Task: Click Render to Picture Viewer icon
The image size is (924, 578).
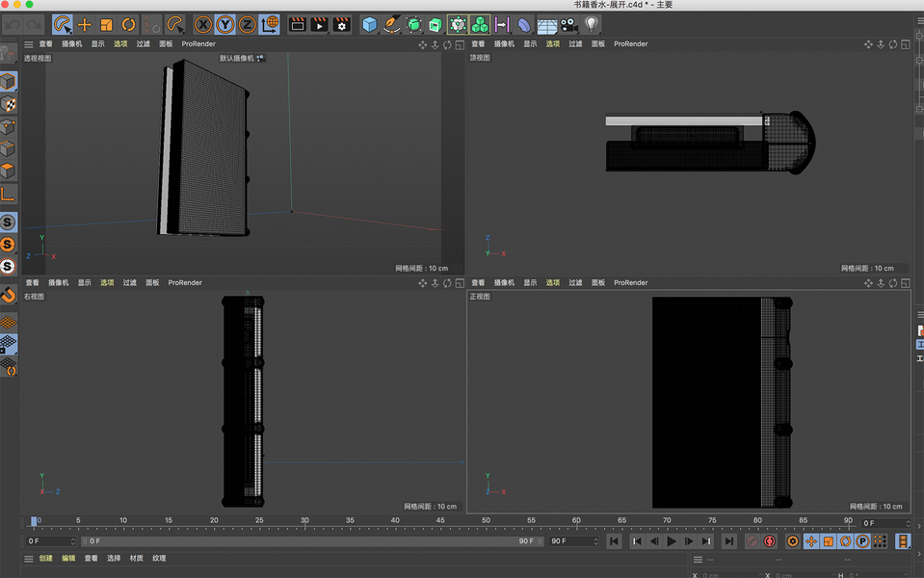Action: [x=319, y=25]
